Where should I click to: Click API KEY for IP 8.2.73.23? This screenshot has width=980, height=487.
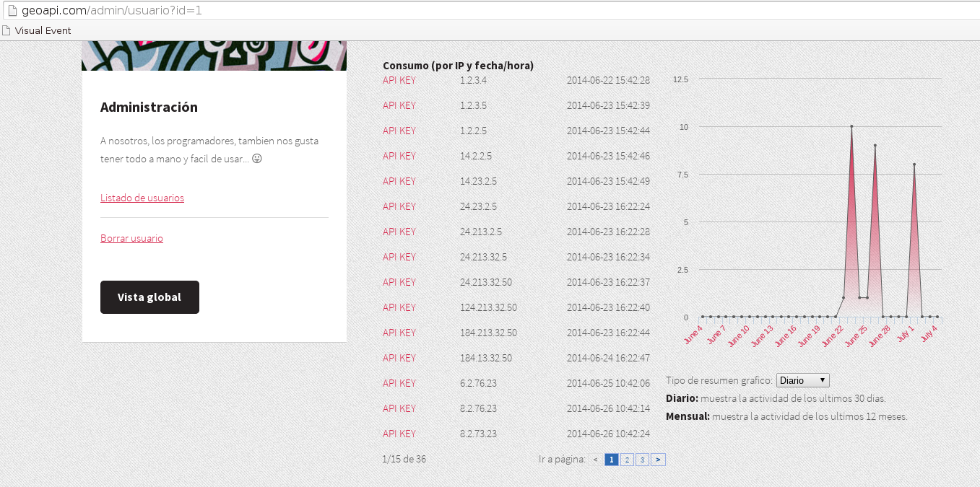pyautogui.click(x=399, y=434)
